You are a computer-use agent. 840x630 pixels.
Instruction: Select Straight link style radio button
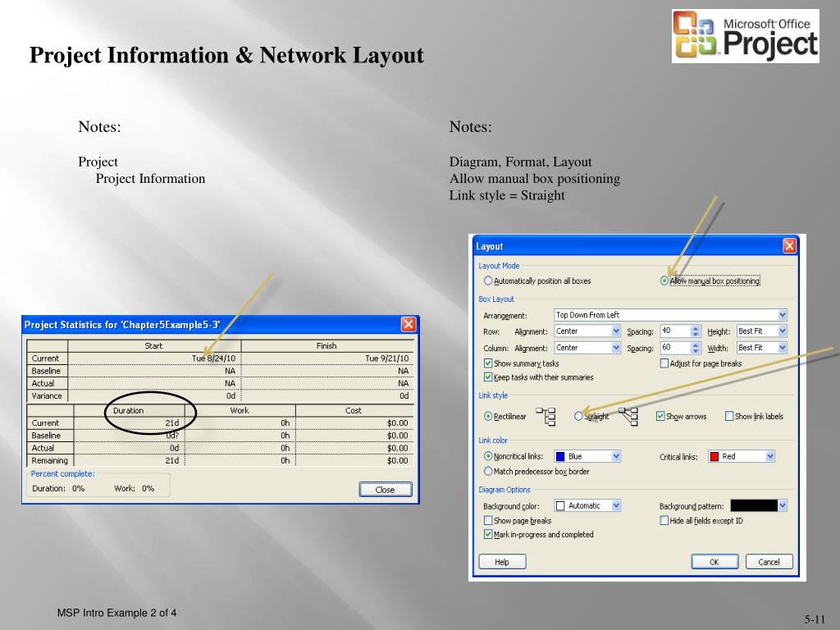tap(578, 416)
